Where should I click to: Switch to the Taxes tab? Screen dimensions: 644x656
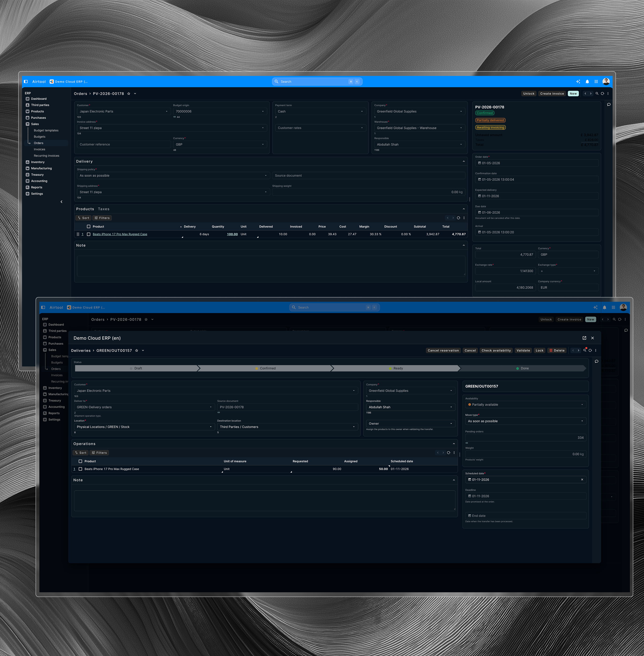104,209
